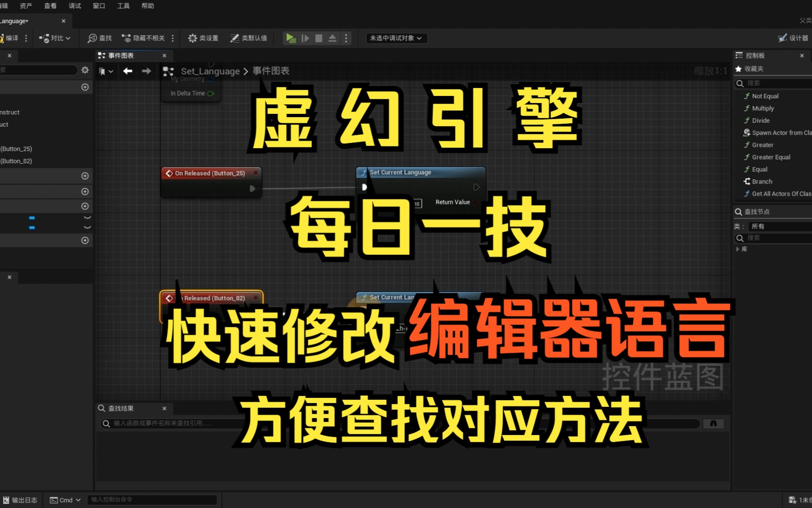Image resolution: width=812 pixels, height=508 pixels.
Task: Navigate back in graph history
Action: coord(127,71)
